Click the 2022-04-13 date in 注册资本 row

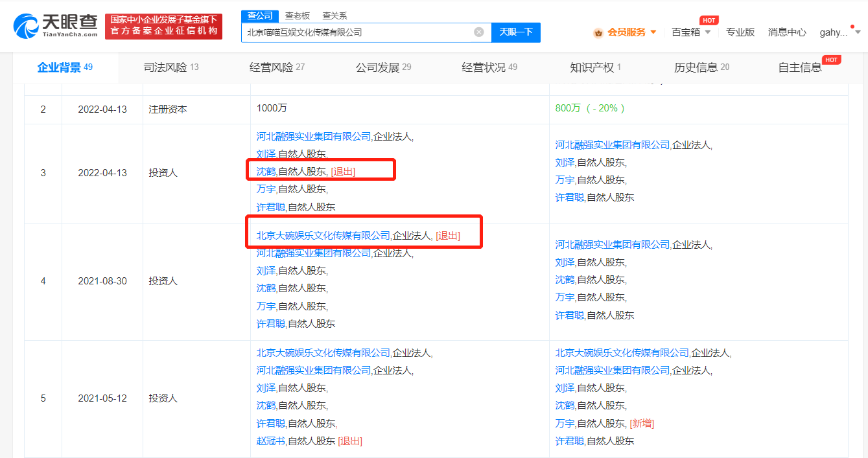[102, 109]
